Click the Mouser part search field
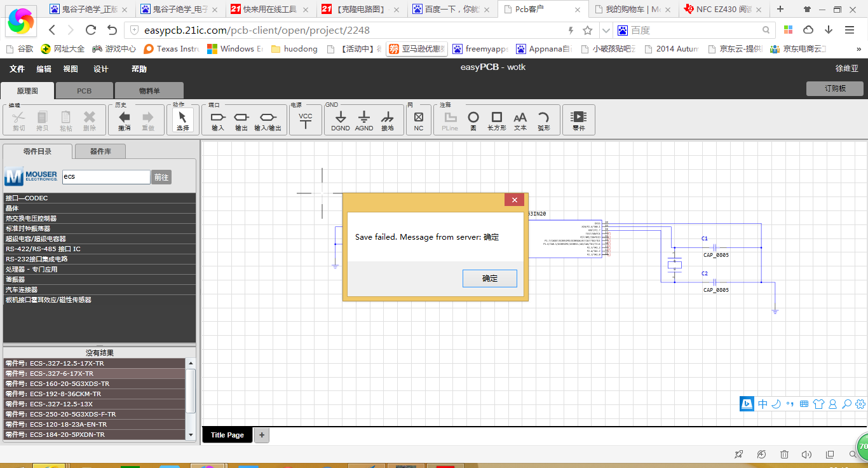This screenshot has height=468, width=868. [106, 177]
